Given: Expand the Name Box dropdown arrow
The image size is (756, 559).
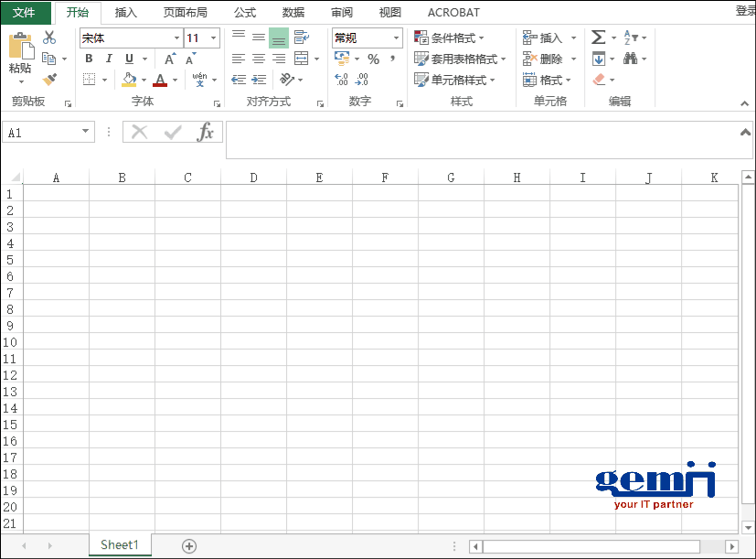Looking at the screenshot, I should click(86, 132).
